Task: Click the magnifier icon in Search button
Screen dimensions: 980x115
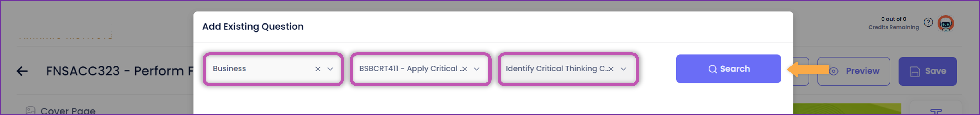Action: pyautogui.click(x=712, y=69)
